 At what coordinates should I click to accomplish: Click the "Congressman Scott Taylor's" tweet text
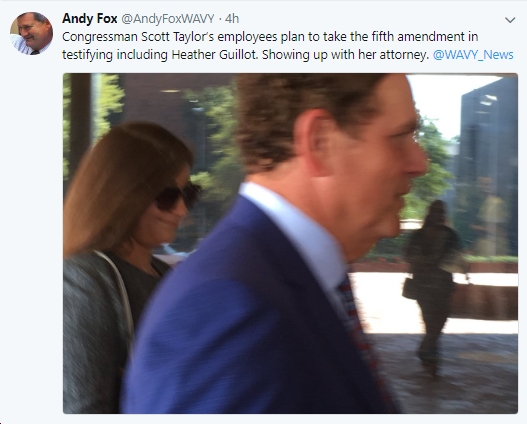click(138, 37)
